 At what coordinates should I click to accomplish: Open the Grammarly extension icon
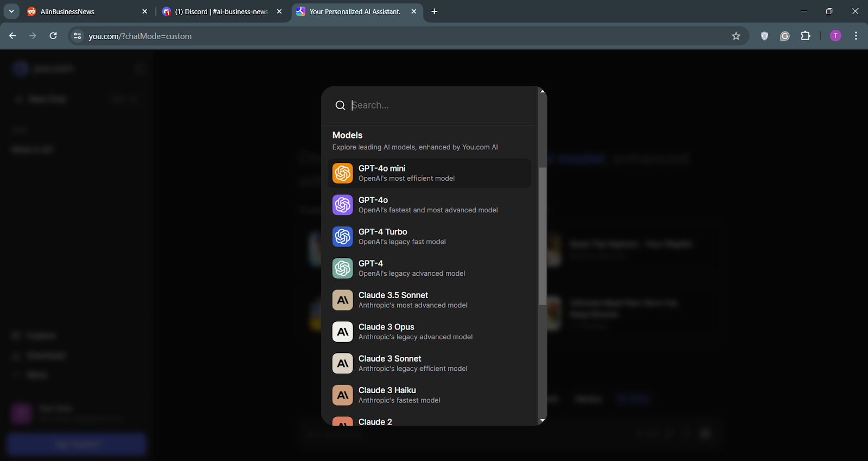tap(785, 36)
